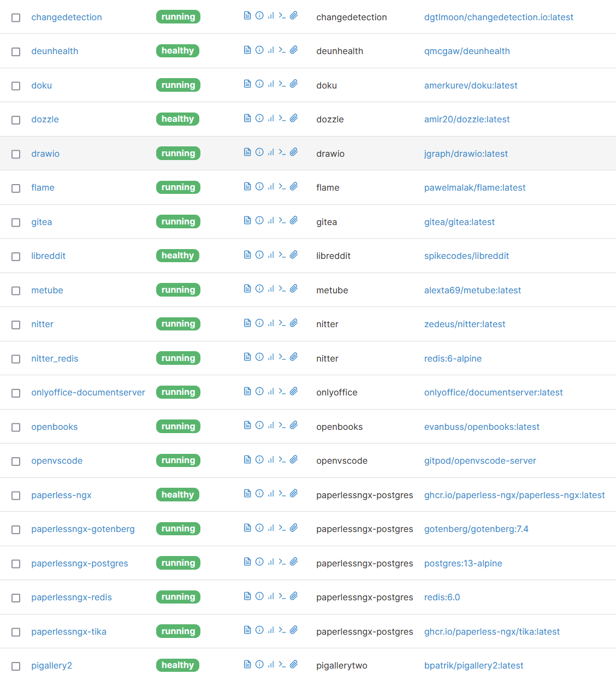Open logs icon for libreddit container

(247, 255)
